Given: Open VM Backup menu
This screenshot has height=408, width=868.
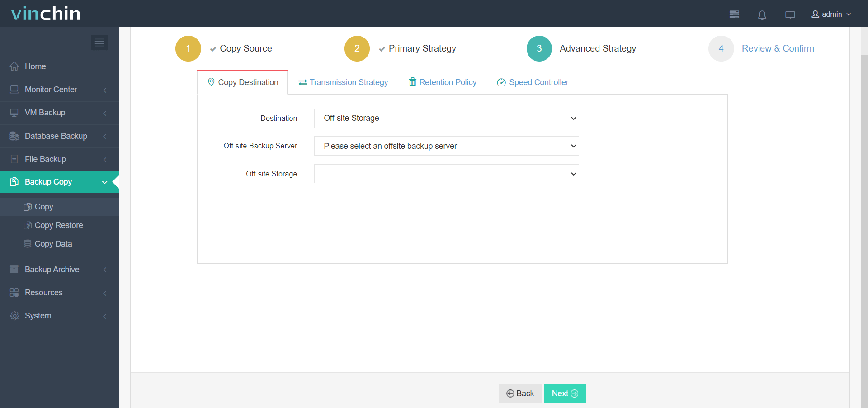Looking at the screenshot, I should click(x=59, y=113).
